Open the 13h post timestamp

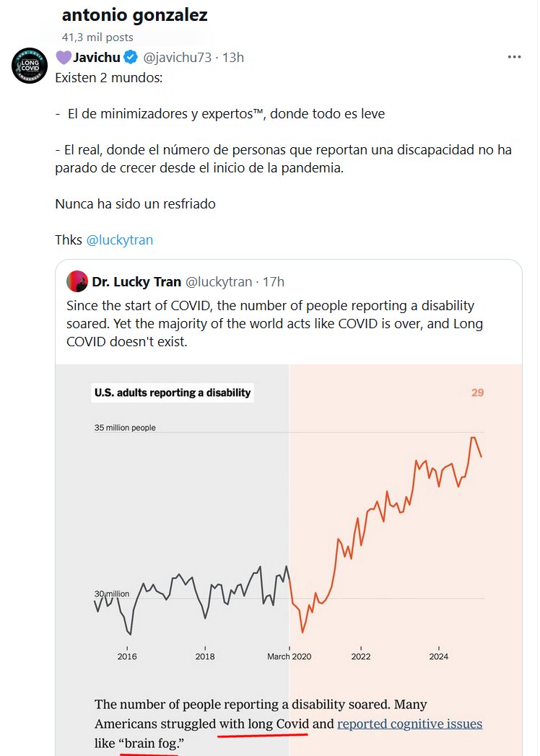point(233,57)
